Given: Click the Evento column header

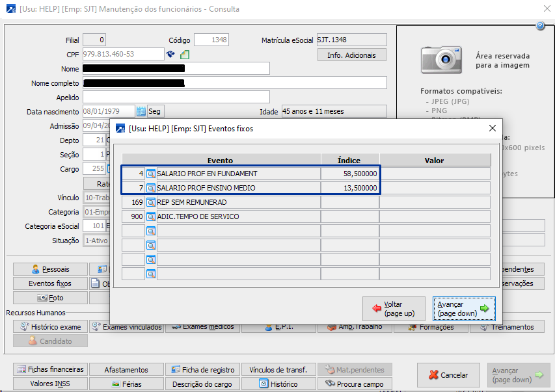Looking at the screenshot, I should coord(221,161).
